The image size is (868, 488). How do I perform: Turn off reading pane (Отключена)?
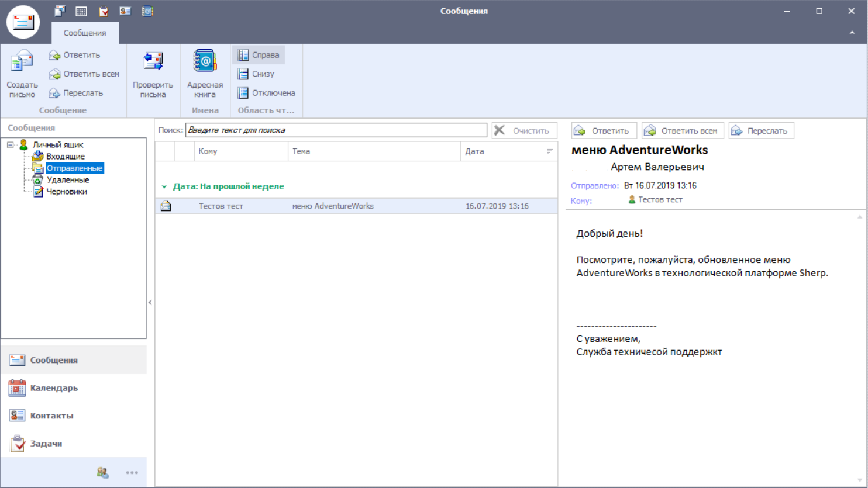click(266, 93)
